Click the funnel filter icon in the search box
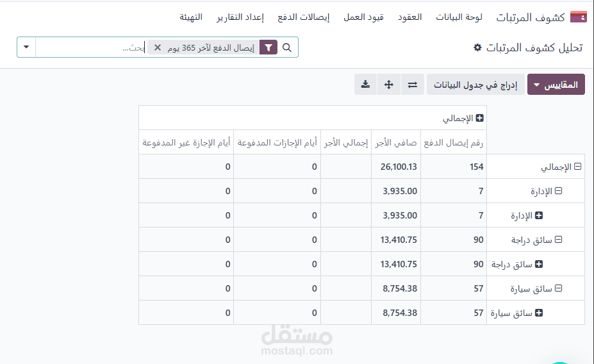Image resolution: width=594 pixels, height=364 pixels. point(268,47)
